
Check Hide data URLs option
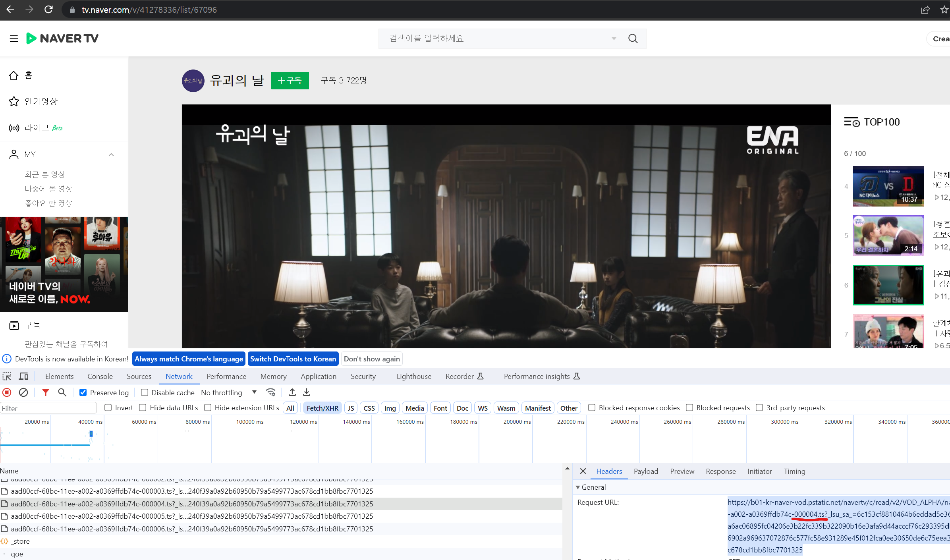[143, 407]
